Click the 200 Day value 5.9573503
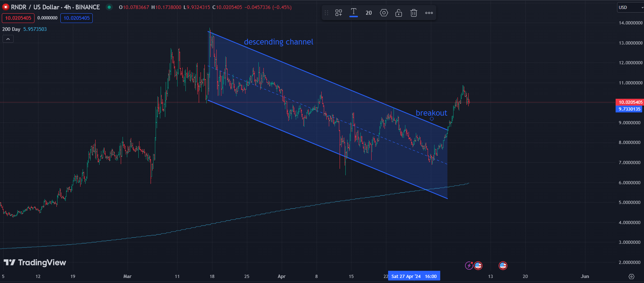This screenshot has width=644, height=283. tap(35, 29)
